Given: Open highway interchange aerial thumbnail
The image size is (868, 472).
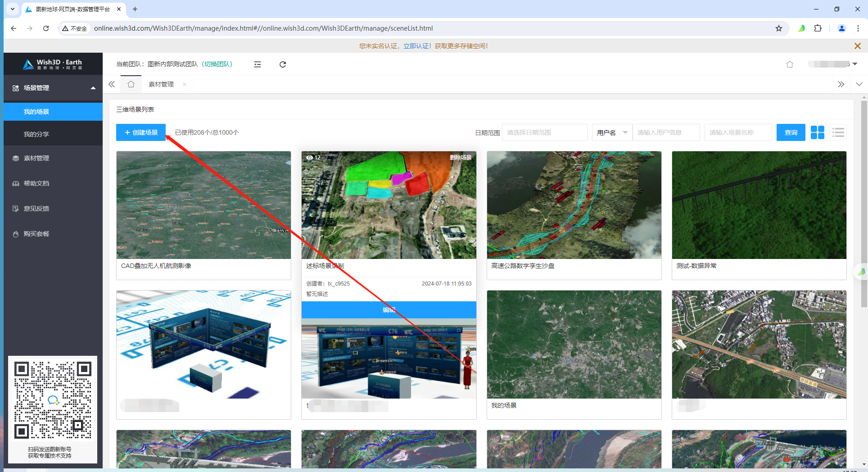Looking at the screenshot, I should click(759, 345).
